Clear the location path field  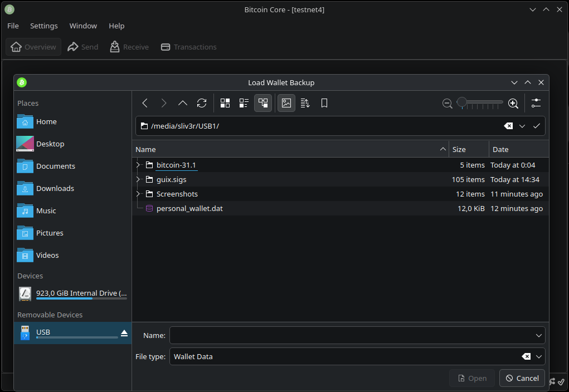[x=508, y=126]
